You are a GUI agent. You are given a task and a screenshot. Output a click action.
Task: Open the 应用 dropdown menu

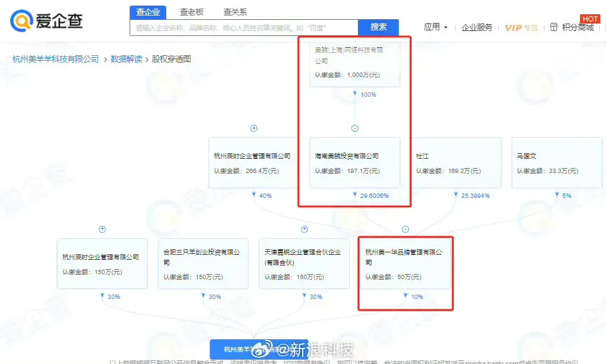[x=435, y=27]
